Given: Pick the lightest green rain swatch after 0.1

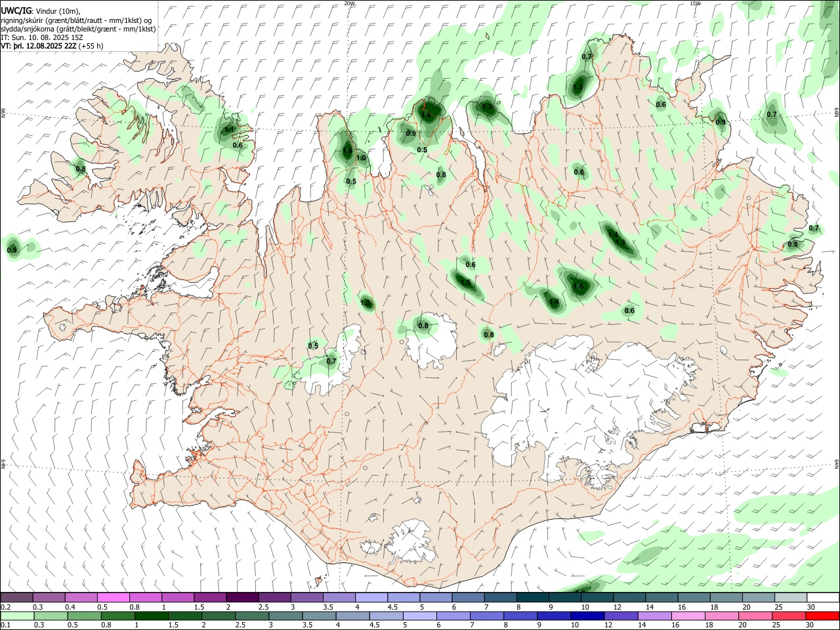Looking at the screenshot, I should pyautogui.click(x=17, y=616).
